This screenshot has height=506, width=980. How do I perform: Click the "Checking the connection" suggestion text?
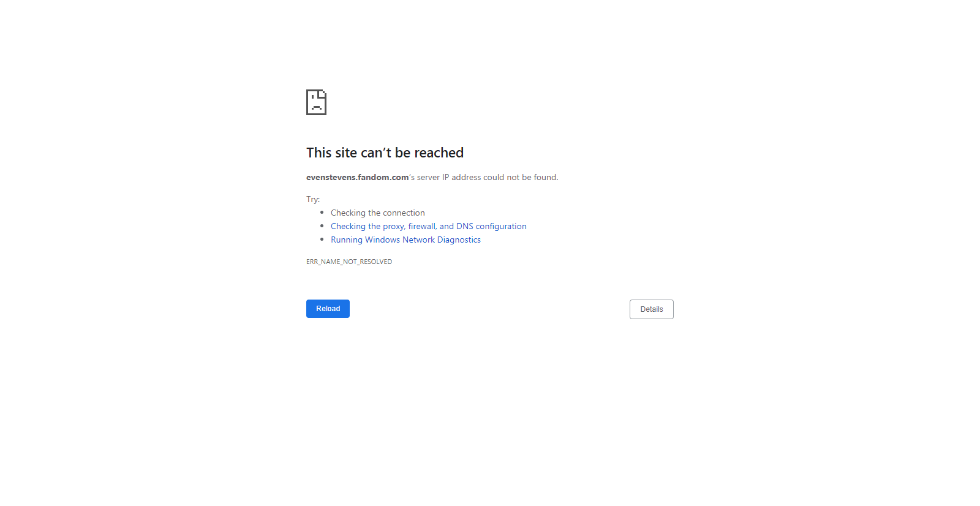tap(377, 213)
